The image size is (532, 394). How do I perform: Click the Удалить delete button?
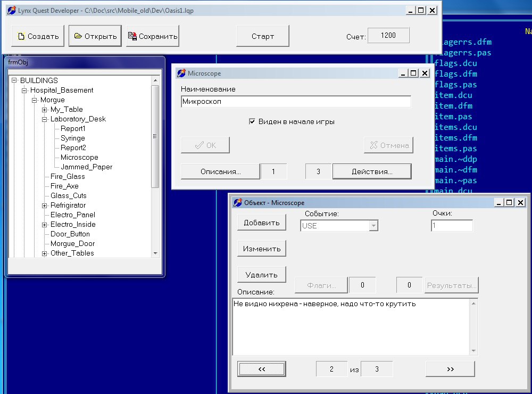tap(261, 275)
